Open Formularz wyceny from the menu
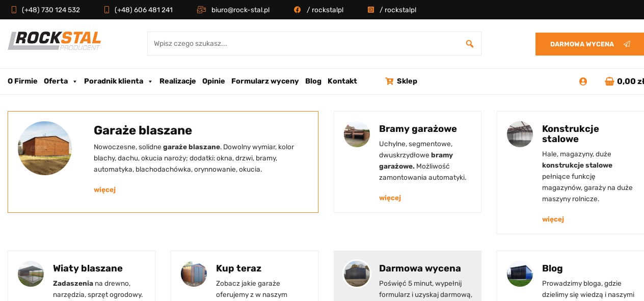The height and width of the screenshot is (301, 644). tap(265, 81)
